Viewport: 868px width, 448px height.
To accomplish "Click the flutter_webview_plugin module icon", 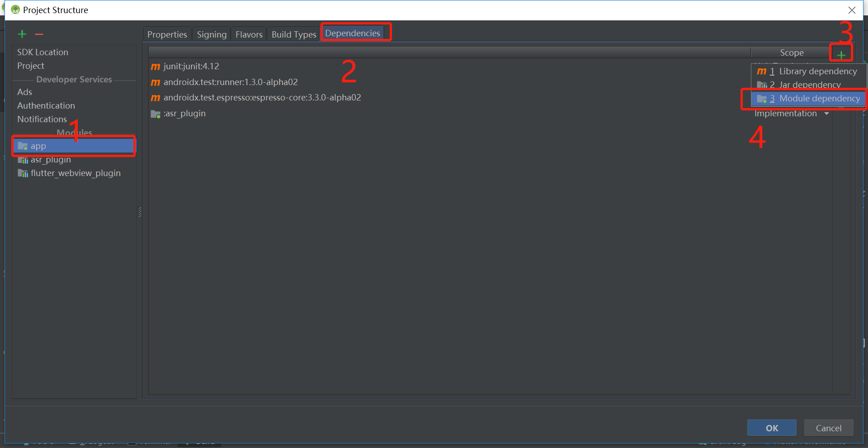I will coord(23,173).
